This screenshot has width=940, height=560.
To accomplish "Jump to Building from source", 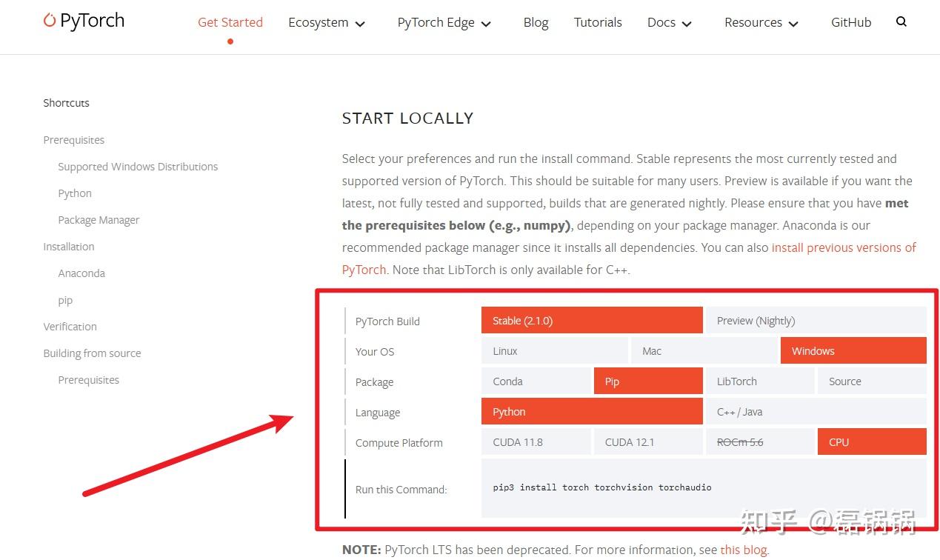I will pos(92,353).
